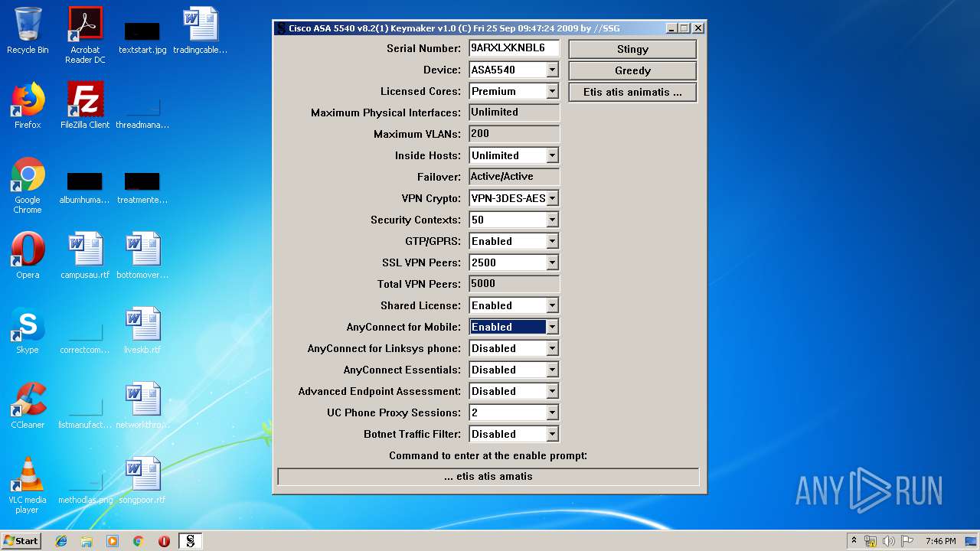Open AnyConnect for Linksys phone dropdown
Image resolution: width=980 pixels, height=551 pixels.
[x=552, y=348]
